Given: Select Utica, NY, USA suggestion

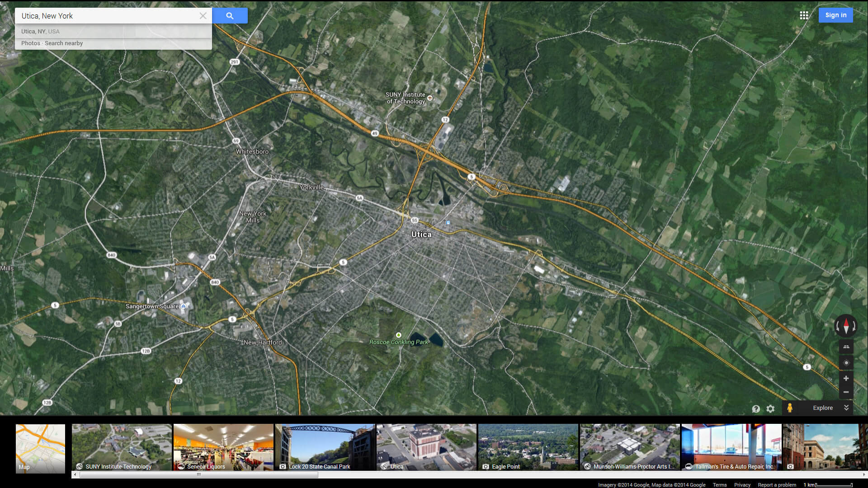Looking at the screenshot, I should click(x=40, y=32).
